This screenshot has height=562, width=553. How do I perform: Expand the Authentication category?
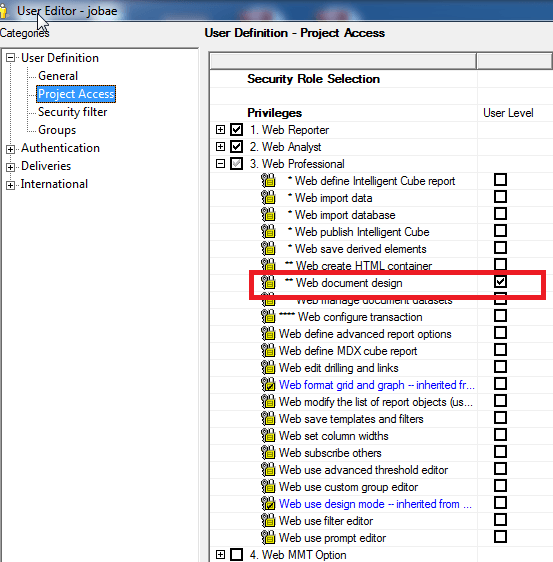tap(10, 149)
